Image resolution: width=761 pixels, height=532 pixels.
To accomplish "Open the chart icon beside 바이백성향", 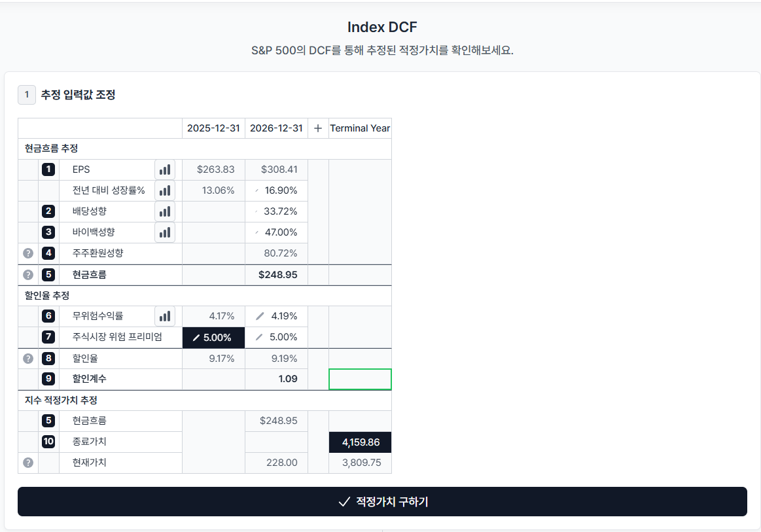I will [165, 232].
